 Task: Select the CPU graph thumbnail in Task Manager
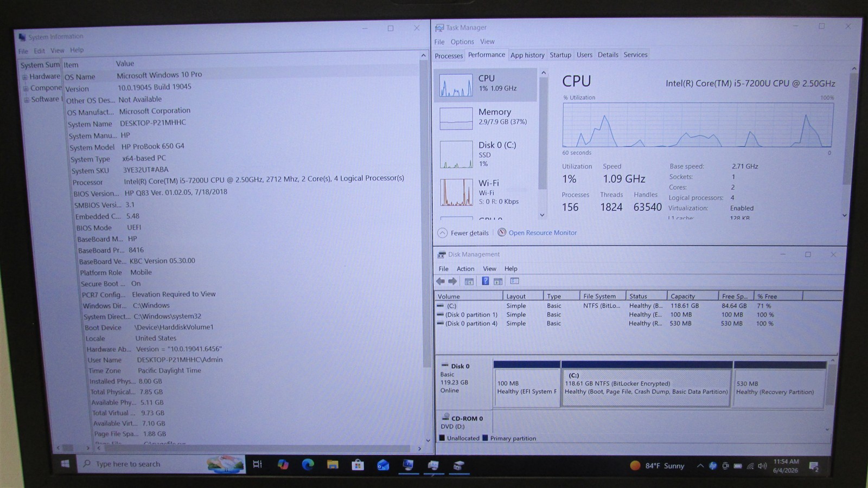coord(456,85)
